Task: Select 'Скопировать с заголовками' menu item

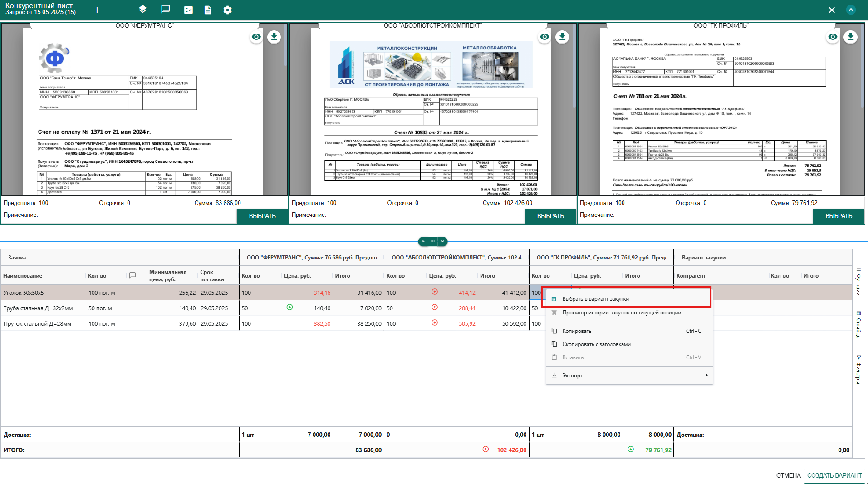Action: pos(629,344)
